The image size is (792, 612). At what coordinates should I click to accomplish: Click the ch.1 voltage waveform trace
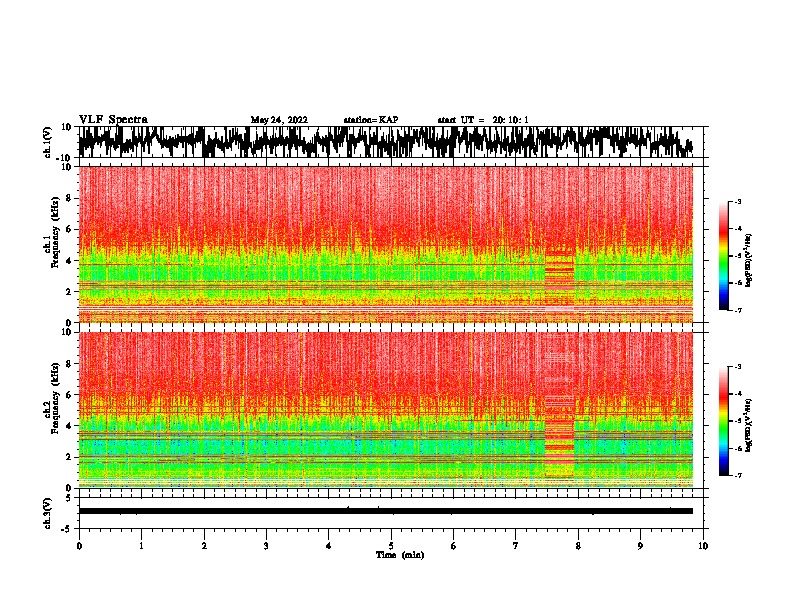[385, 142]
